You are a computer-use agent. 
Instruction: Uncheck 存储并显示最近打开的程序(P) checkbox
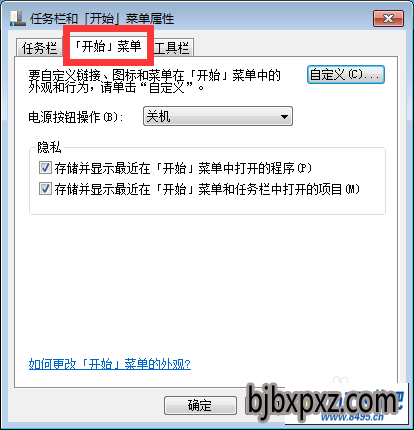45,168
